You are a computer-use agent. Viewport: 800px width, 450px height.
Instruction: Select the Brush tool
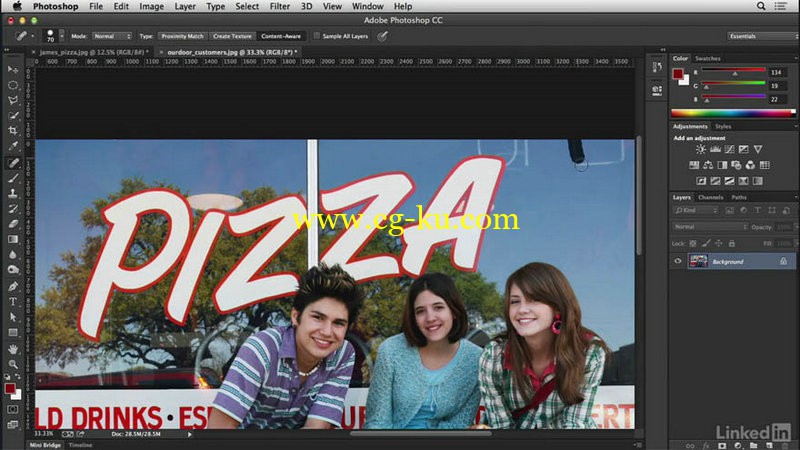point(13,178)
